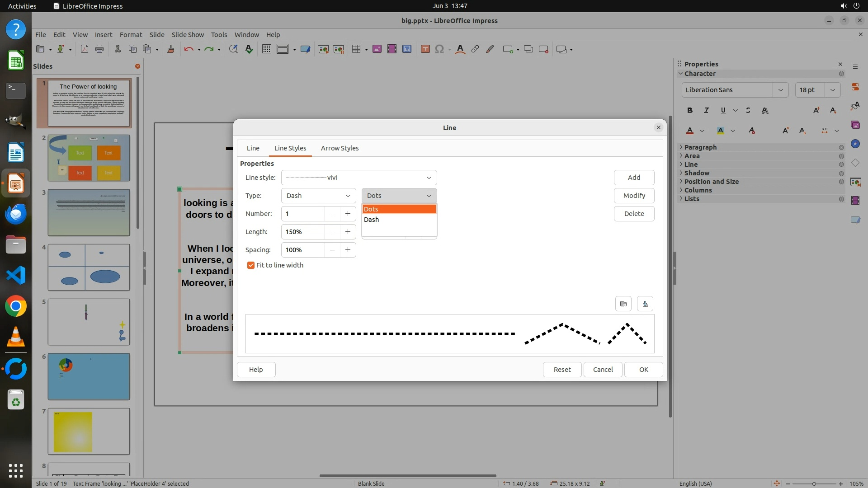
Task: Open sidebar Gallery panel icon
Action: click(x=855, y=125)
